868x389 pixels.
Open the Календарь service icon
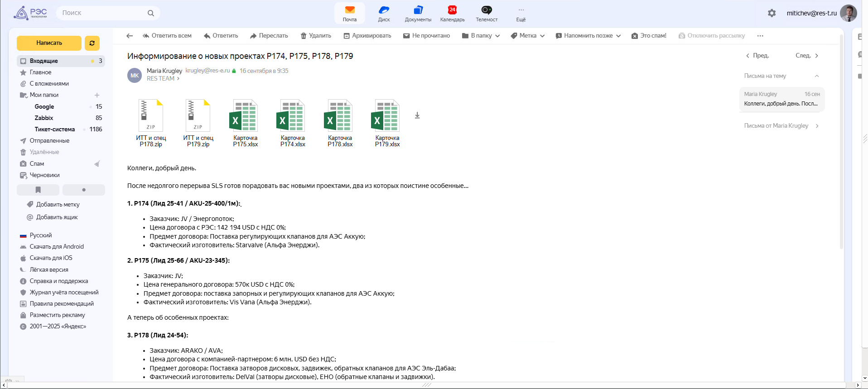click(452, 13)
